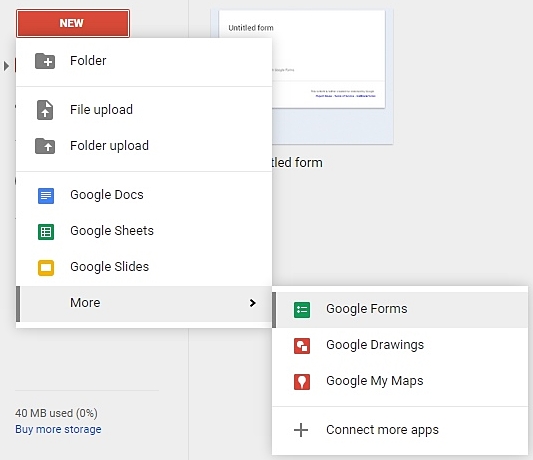Choose the Folder upload text
Screen dimensions: 533x460
click(x=109, y=146)
